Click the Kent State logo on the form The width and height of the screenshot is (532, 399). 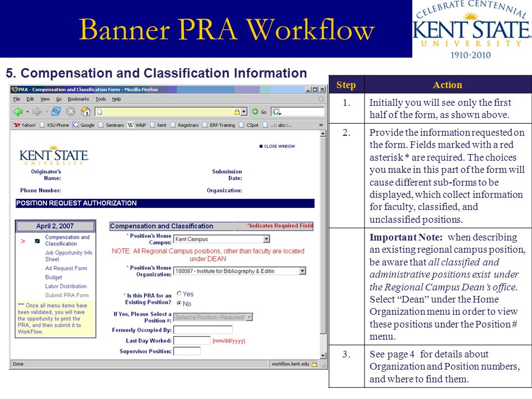tap(54, 156)
